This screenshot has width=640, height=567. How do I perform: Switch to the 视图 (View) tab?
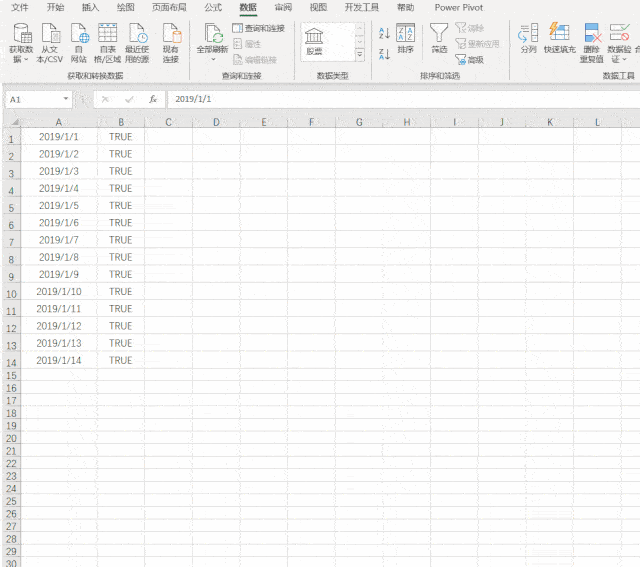coord(318,7)
